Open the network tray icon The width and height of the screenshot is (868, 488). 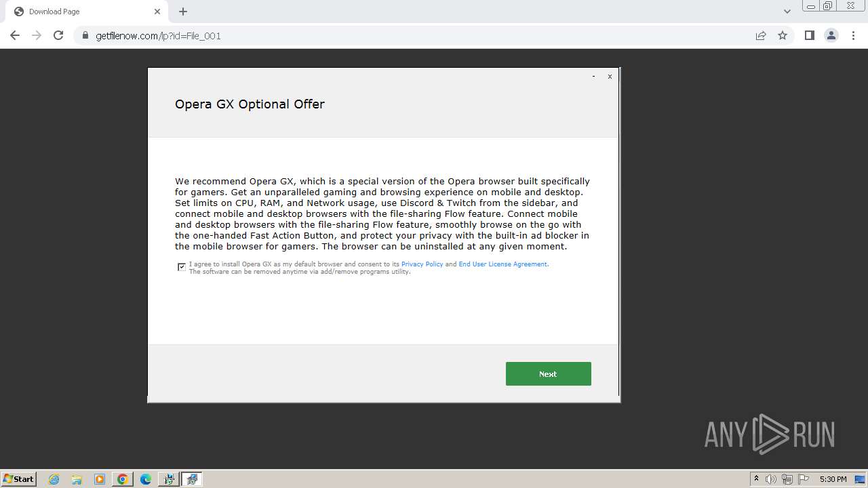[x=787, y=479]
